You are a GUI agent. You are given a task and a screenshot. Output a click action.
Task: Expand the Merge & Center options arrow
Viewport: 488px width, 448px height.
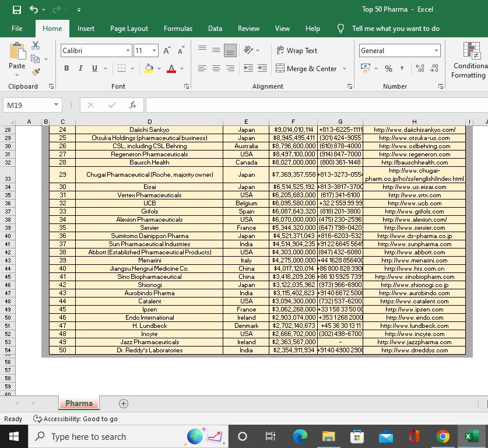click(345, 68)
